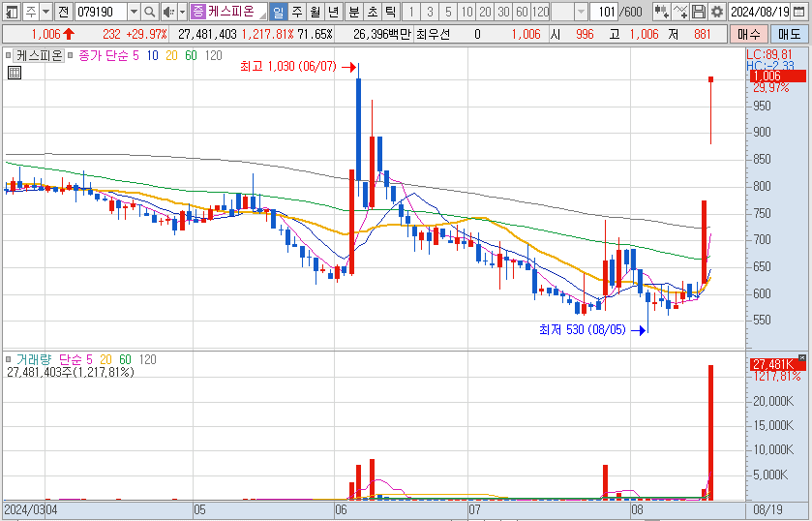Viewport: 812px width, 521px height.
Task: Click the grid table icon under 케스피온 label
Action: (x=15, y=73)
